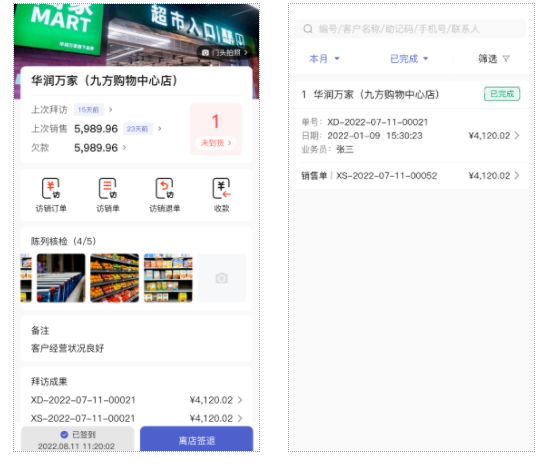Click store title 华润万家 in the detail card
The image size is (560, 467).
click(104, 81)
